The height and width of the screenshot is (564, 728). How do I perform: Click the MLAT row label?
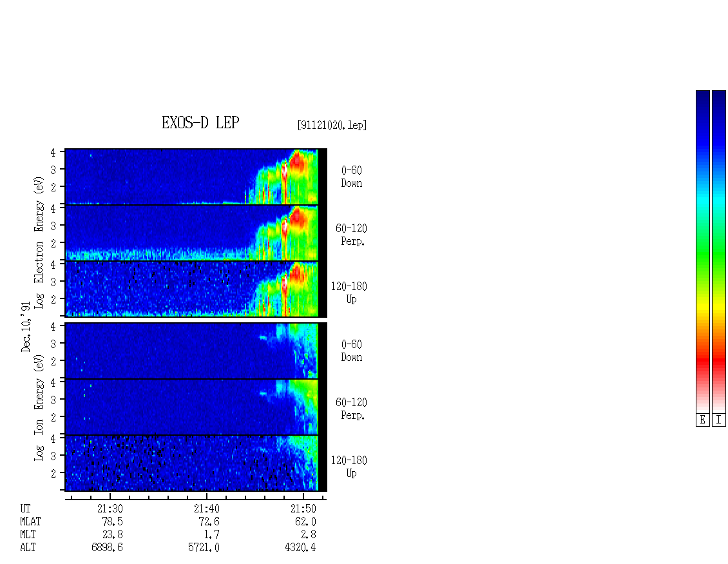point(30,521)
